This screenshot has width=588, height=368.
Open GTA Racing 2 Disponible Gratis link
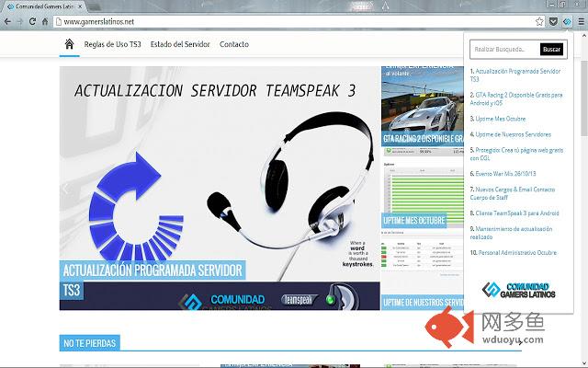coord(518,98)
